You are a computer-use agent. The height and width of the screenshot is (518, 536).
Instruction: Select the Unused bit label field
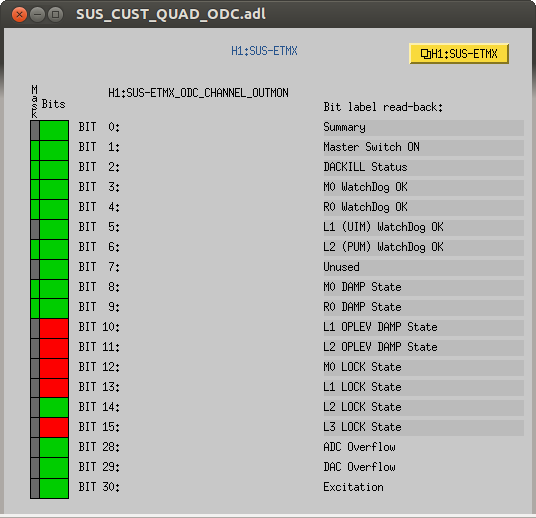(x=423, y=267)
